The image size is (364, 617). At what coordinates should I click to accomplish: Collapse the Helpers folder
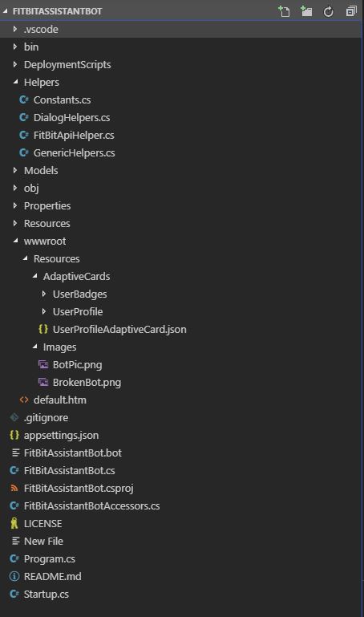[x=15, y=82]
